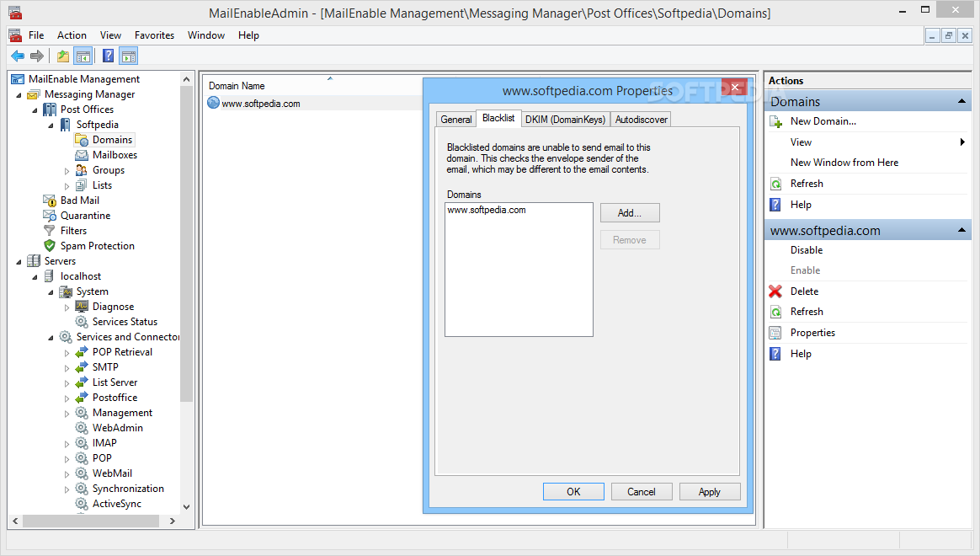Screen dimensions: 980x556
Task: Click the New Domain icon in Actions
Action: click(x=775, y=121)
